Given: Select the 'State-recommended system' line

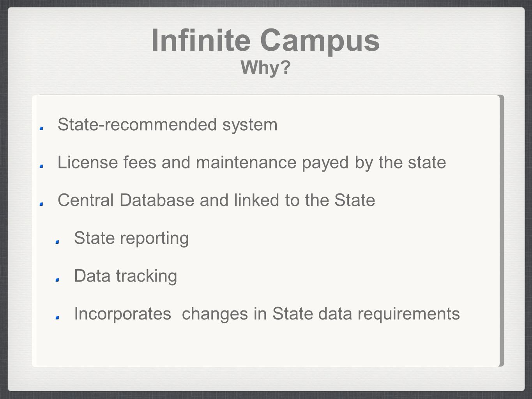Looking at the screenshot, I should tap(168, 125).
